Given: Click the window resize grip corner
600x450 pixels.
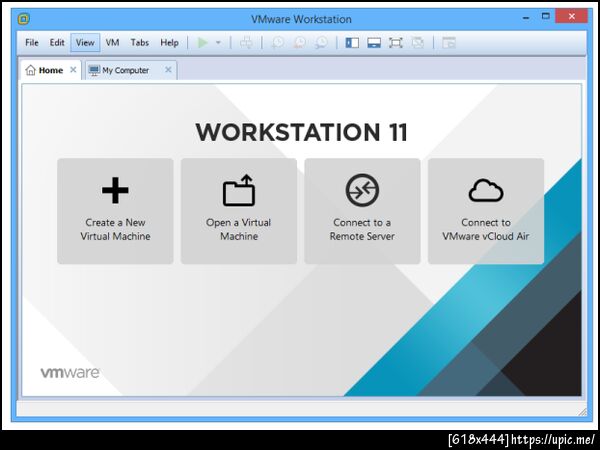Looking at the screenshot, I should point(582,411).
